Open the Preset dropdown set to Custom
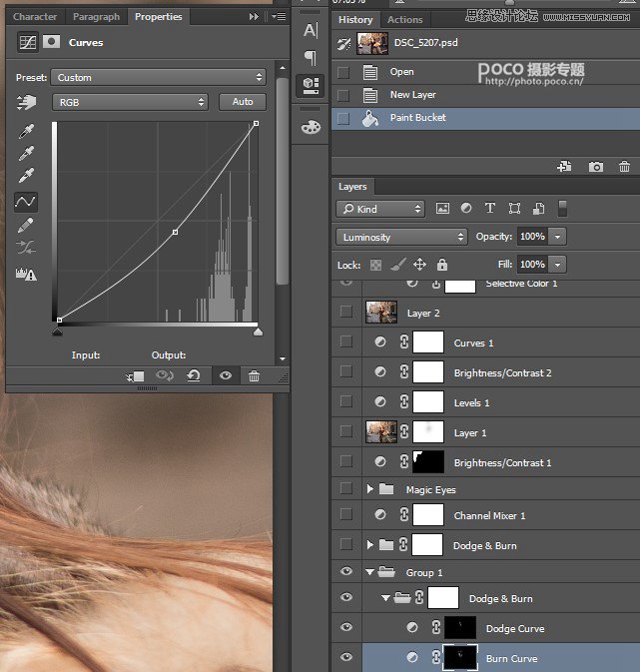The height and width of the screenshot is (672, 640). point(160,77)
